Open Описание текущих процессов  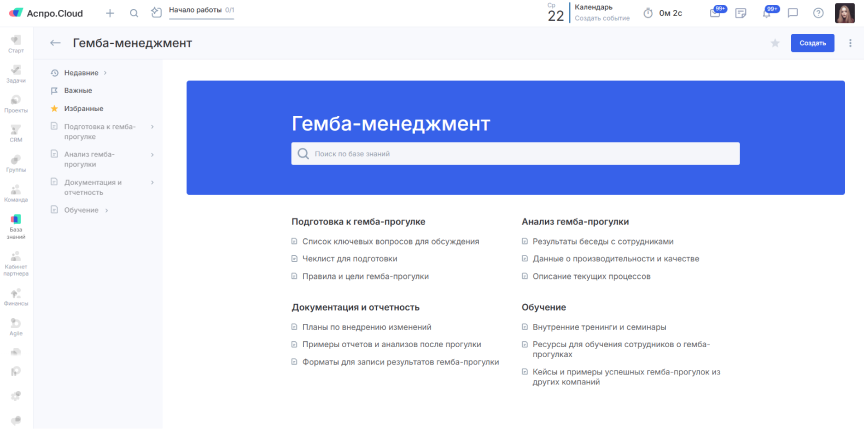tap(591, 276)
